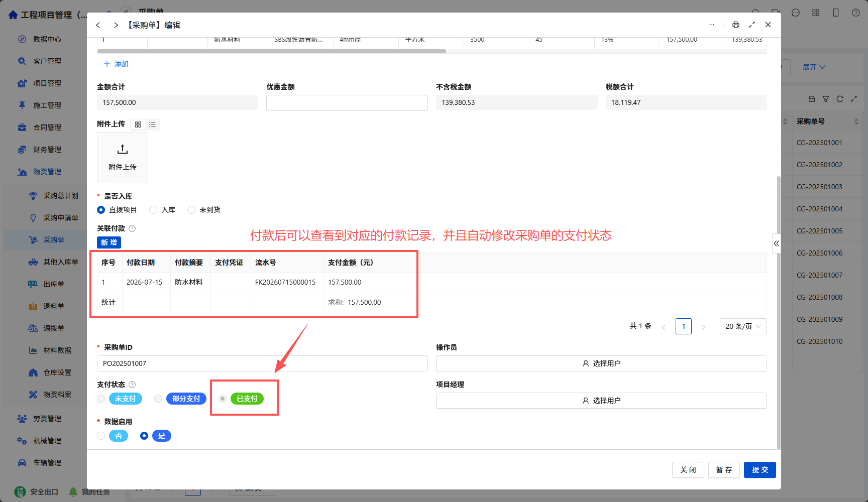Screen dimensions: 868x502
Task: Open 车辆管理 in the sidebar
Action: tap(47, 463)
